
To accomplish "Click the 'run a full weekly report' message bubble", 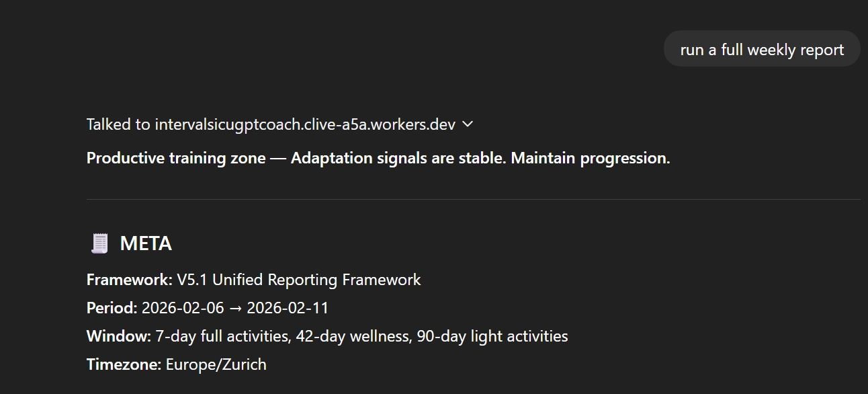I will click(x=761, y=48).
